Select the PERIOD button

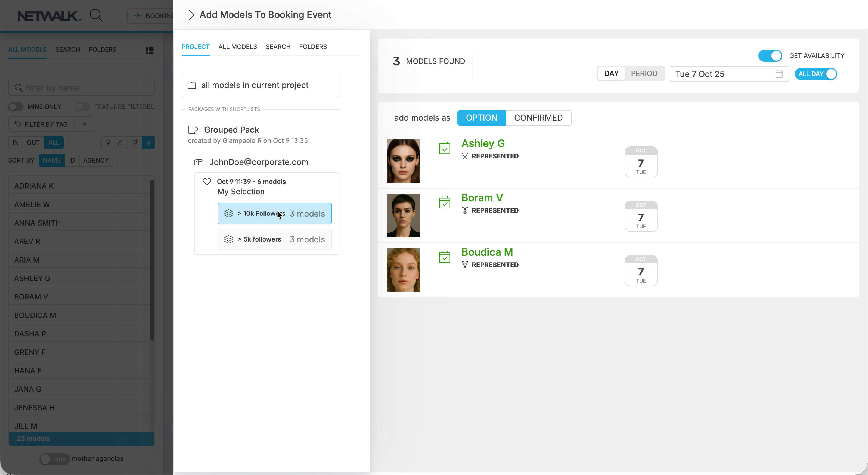[x=644, y=73]
